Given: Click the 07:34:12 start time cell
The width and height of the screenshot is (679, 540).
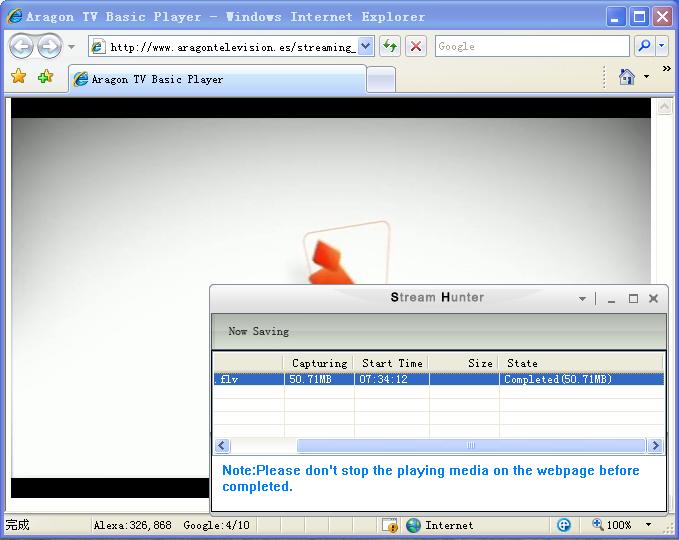Looking at the screenshot, I should [392, 379].
